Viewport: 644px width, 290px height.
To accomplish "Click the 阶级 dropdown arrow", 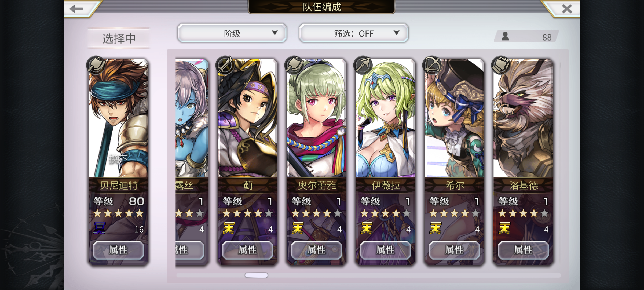I will click(275, 32).
